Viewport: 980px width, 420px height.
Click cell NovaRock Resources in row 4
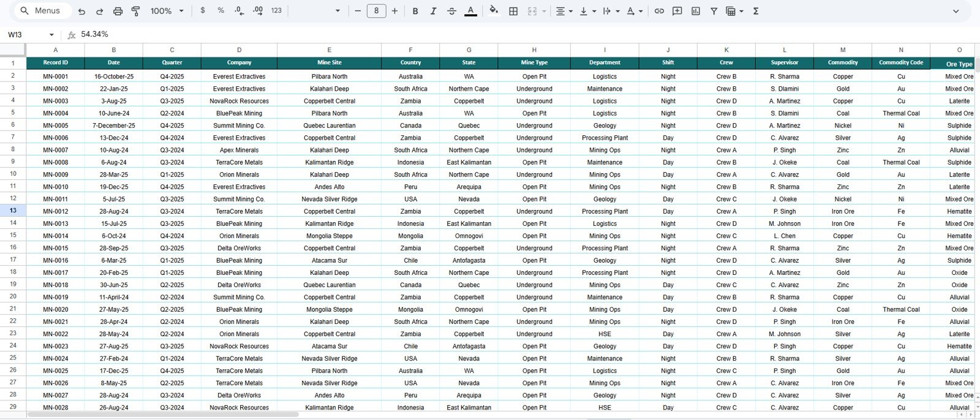(x=239, y=101)
